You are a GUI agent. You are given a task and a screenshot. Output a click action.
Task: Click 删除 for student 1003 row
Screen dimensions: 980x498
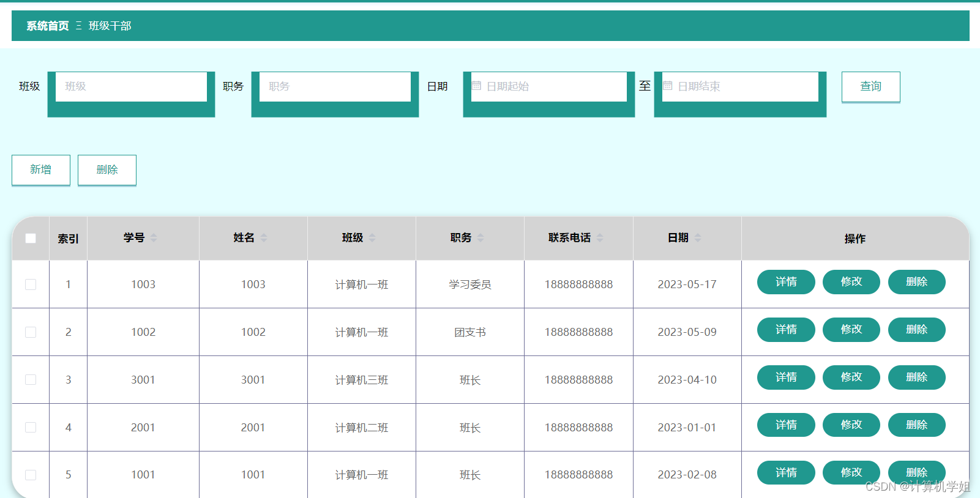[x=917, y=282]
